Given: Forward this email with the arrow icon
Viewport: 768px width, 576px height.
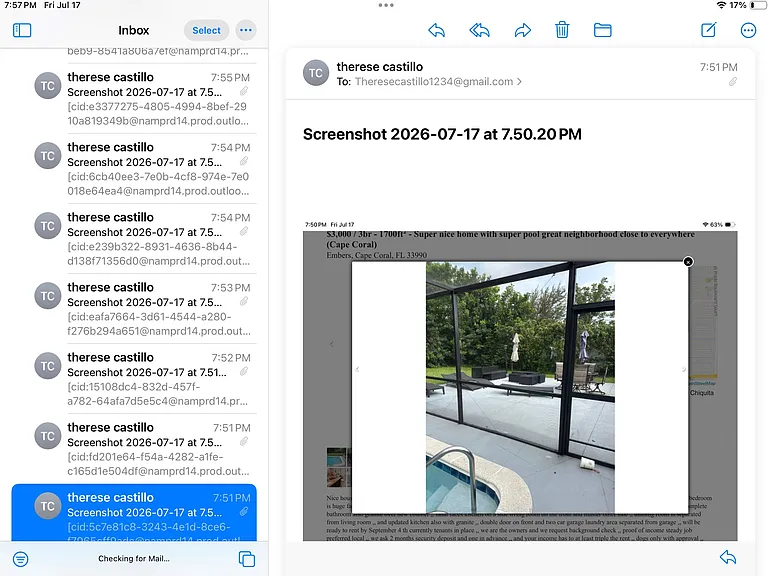Looking at the screenshot, I should point(523,30).
